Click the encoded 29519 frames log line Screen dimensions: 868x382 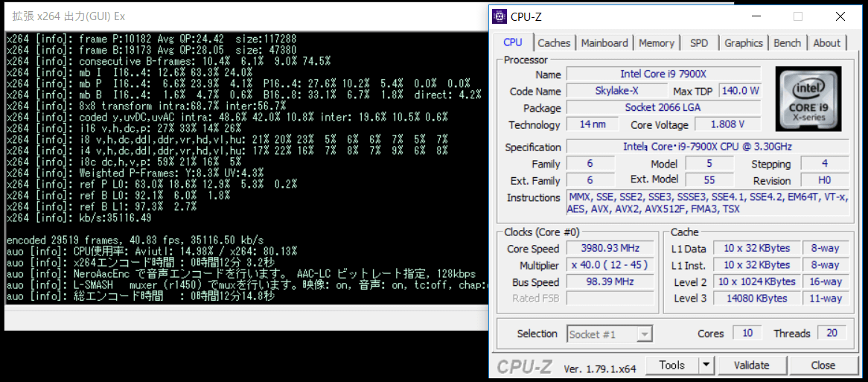(135, 241)
